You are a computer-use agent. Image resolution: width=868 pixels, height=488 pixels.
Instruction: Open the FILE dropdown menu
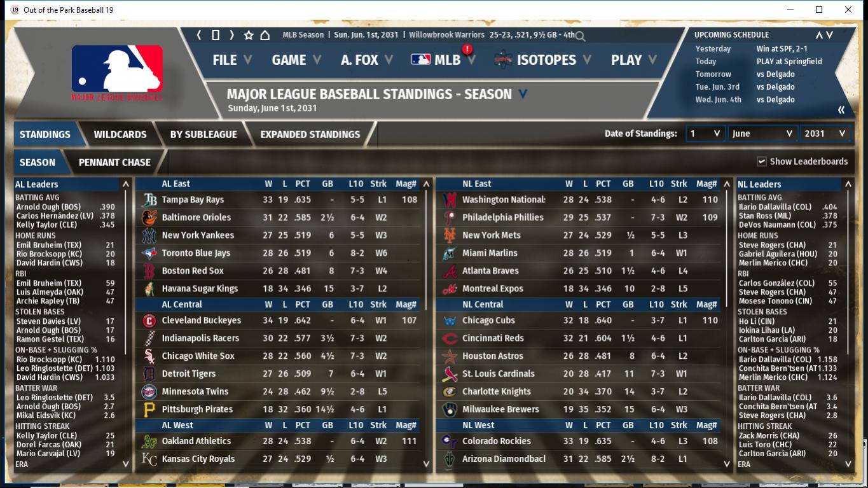click(x=232, y=60)
